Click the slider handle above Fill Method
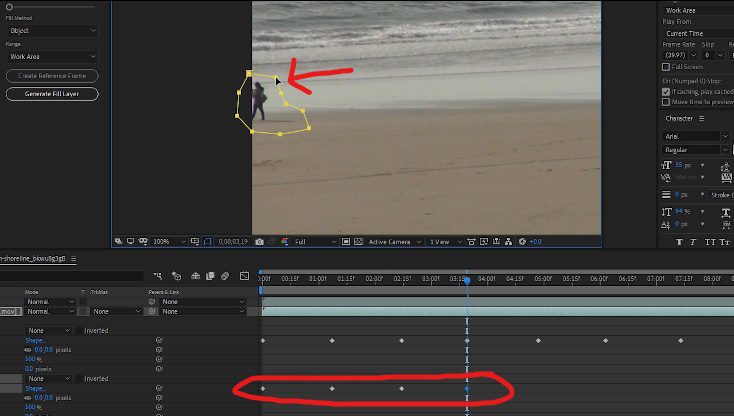 (10, 7)
